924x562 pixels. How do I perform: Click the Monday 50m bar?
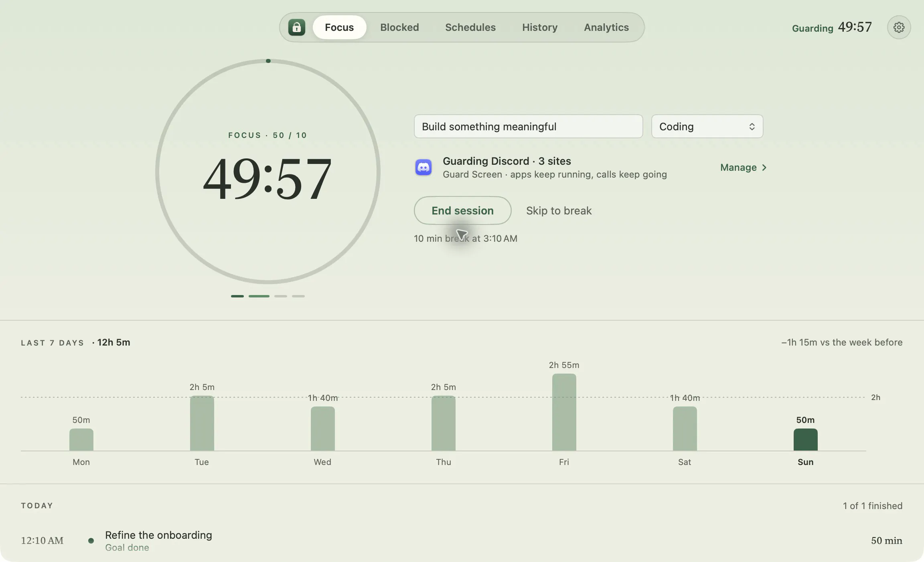[81, 440]
